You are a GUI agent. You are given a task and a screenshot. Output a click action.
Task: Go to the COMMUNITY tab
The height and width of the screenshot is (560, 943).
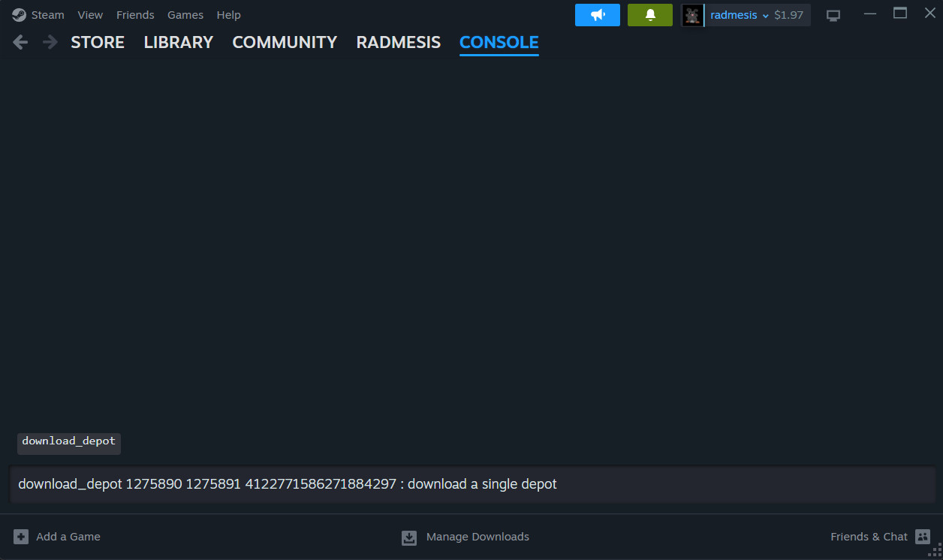(285, 42)
